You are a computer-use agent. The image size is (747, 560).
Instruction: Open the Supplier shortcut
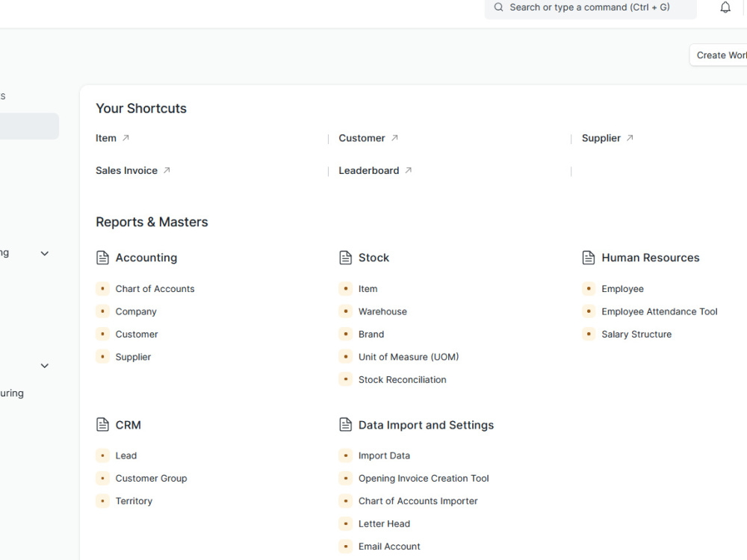pyautogui.click(x=601, y=138)
